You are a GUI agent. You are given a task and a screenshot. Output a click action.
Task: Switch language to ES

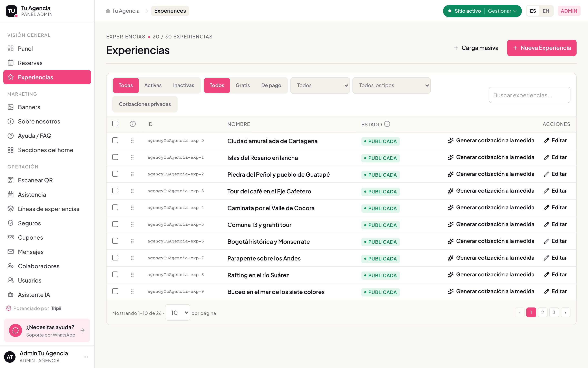pyautogui.click(x=533, y=11)
